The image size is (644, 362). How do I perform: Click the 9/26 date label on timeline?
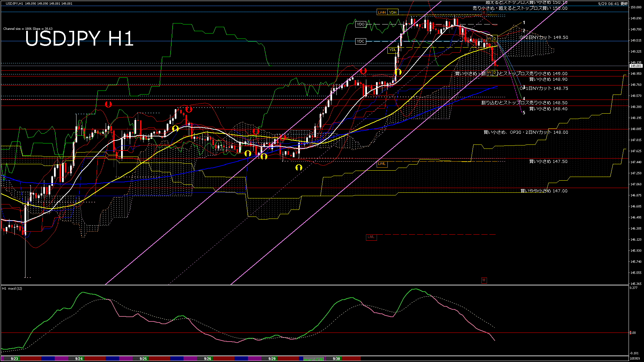point(208,359)
